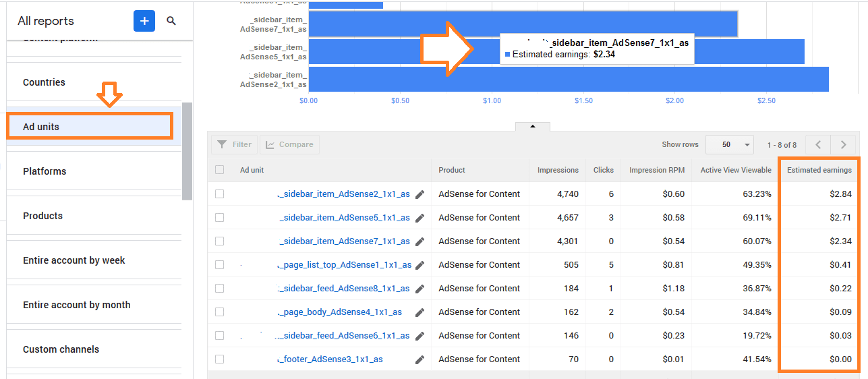Open the Custom channels report
The image size is (868, 379).
click(94, 349)
